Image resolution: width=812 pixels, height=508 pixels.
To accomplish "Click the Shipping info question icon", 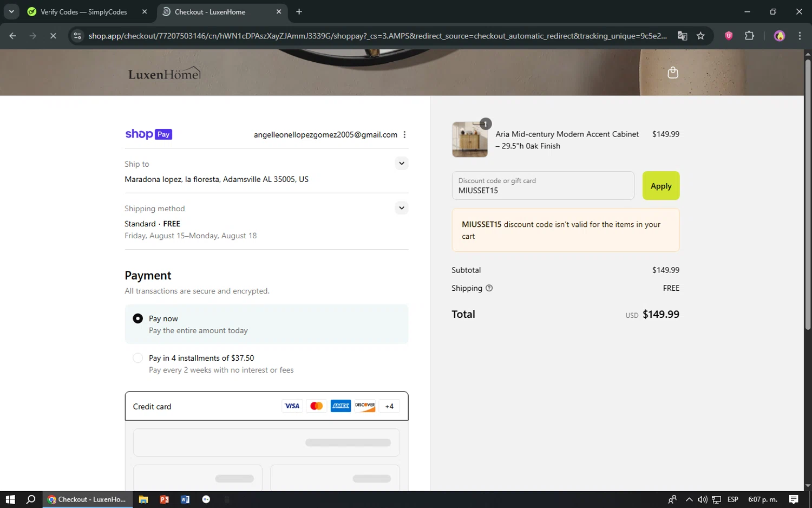I will coord(489,288).
